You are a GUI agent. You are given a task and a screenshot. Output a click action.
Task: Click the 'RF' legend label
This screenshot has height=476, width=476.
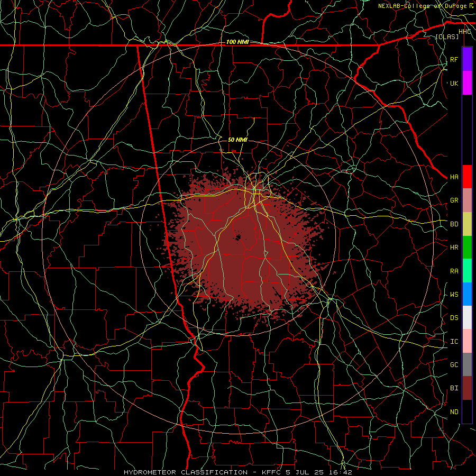pyautogui.click(x=454, y=59)
